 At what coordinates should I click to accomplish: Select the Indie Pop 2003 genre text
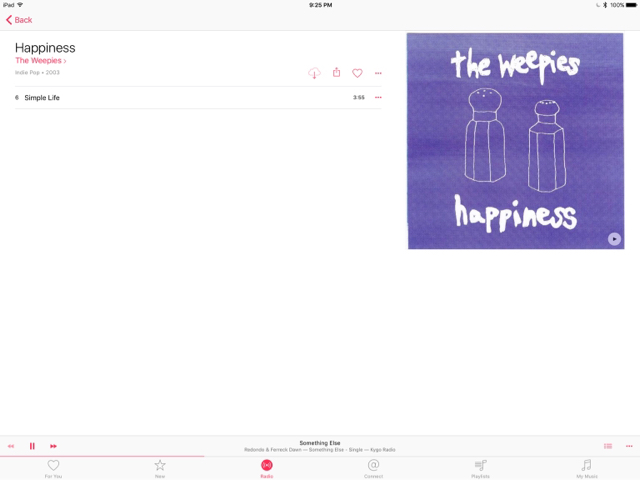[x=37, y=72]
